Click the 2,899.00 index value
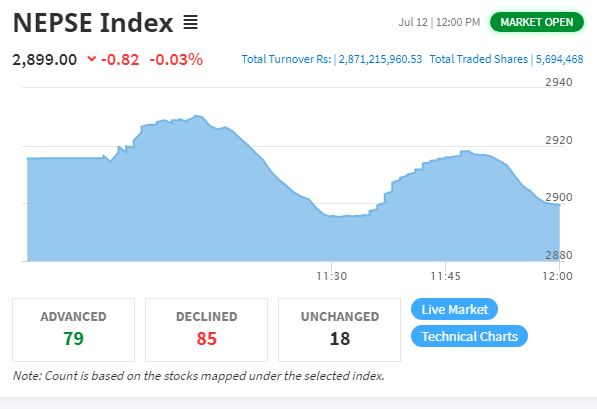The width and height of the screenshot is (597, 409). coord(45,60)
